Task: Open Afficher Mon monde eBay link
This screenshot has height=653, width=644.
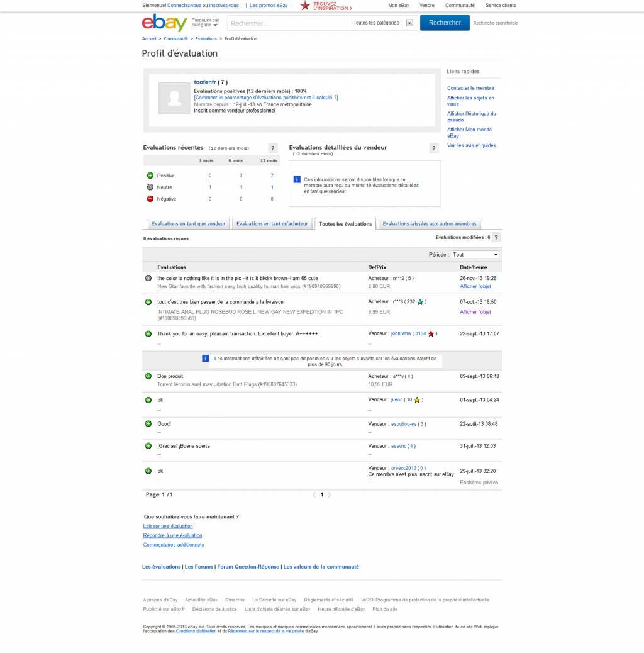Action: (x=469, y=133)
